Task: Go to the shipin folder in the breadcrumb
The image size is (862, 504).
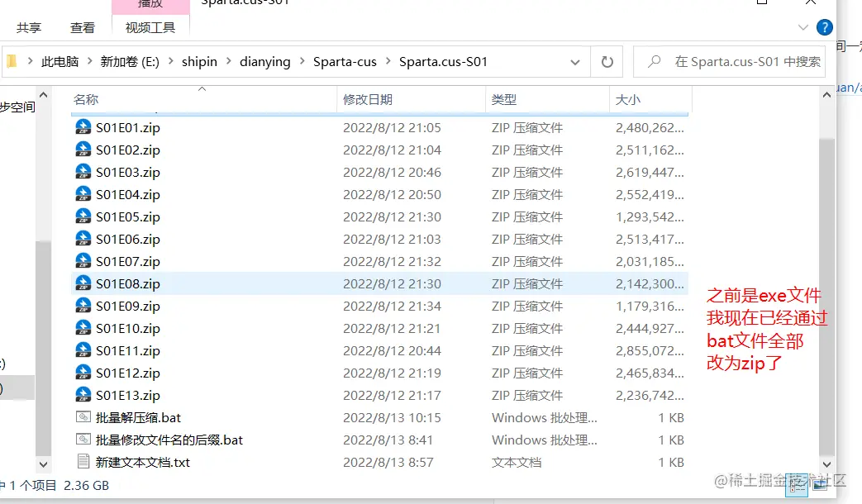Action: pos(199,62)
